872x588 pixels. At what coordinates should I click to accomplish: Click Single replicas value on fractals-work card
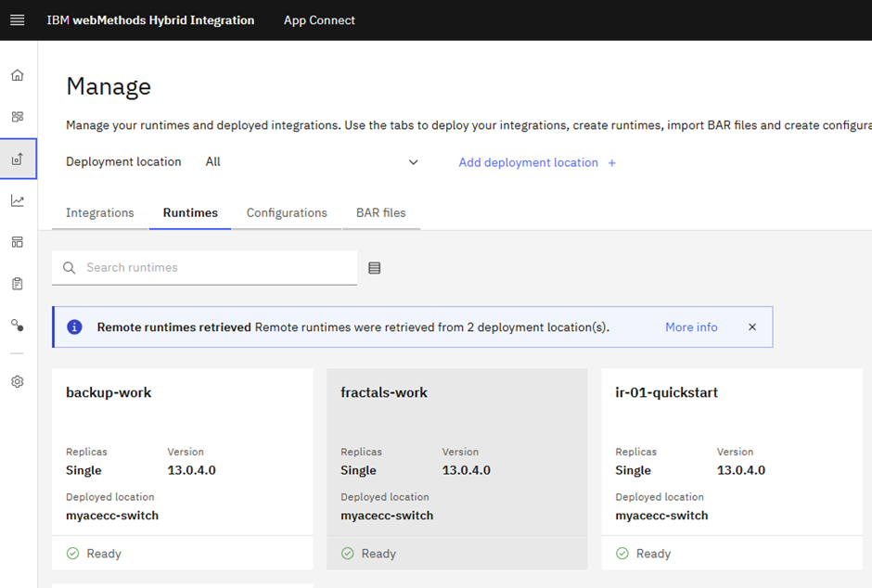[359, 470]
